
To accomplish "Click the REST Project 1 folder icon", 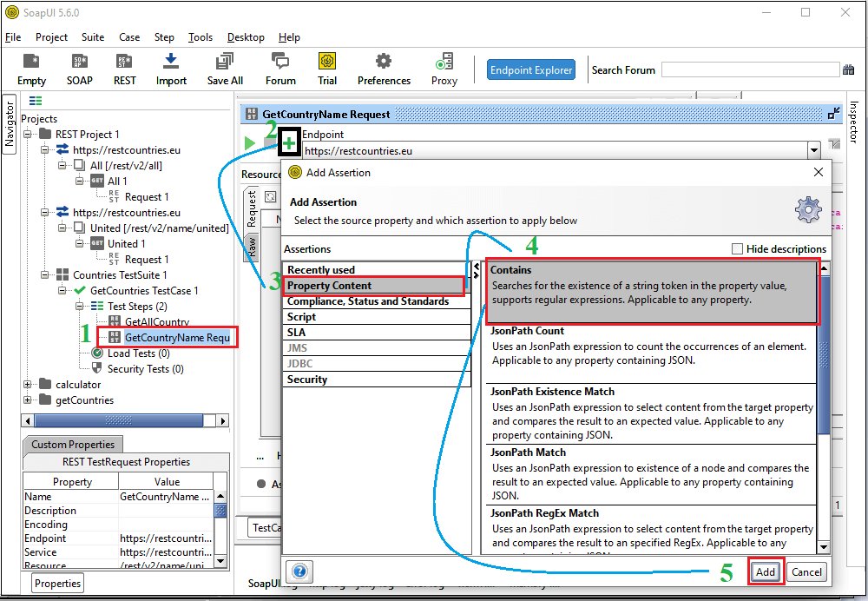I will [45, 134].
